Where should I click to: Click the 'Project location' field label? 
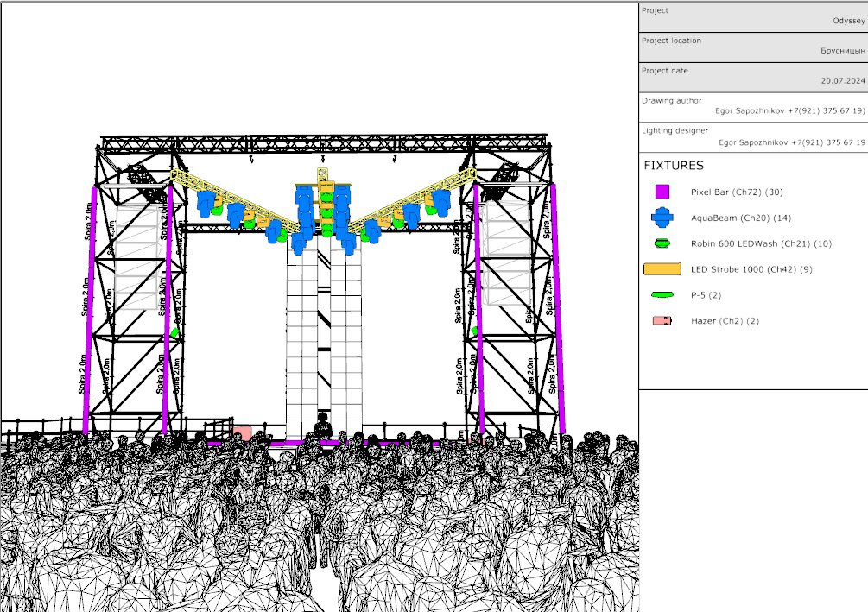point(671,41)
